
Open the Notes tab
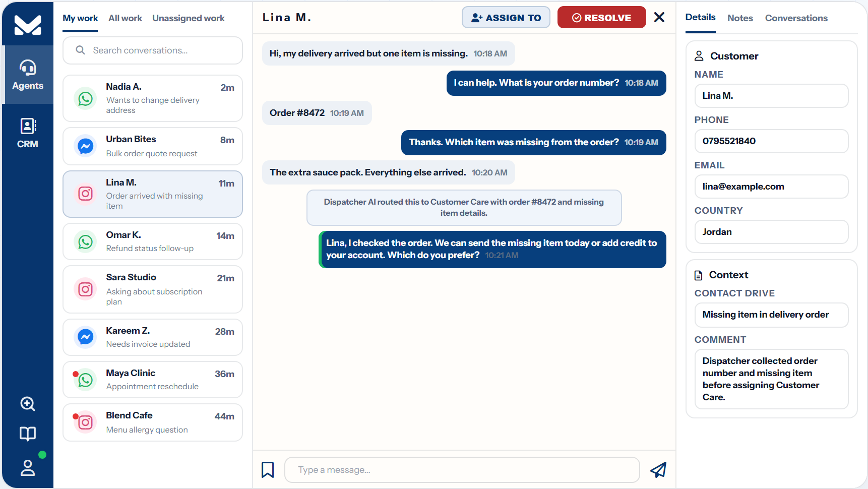coord(740,18)
